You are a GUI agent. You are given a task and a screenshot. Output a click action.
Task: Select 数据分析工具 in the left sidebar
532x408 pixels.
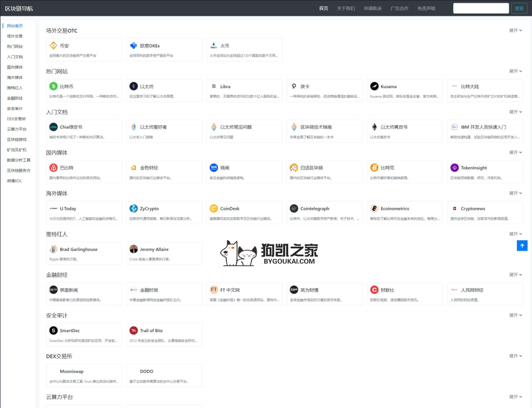[19, 160]
